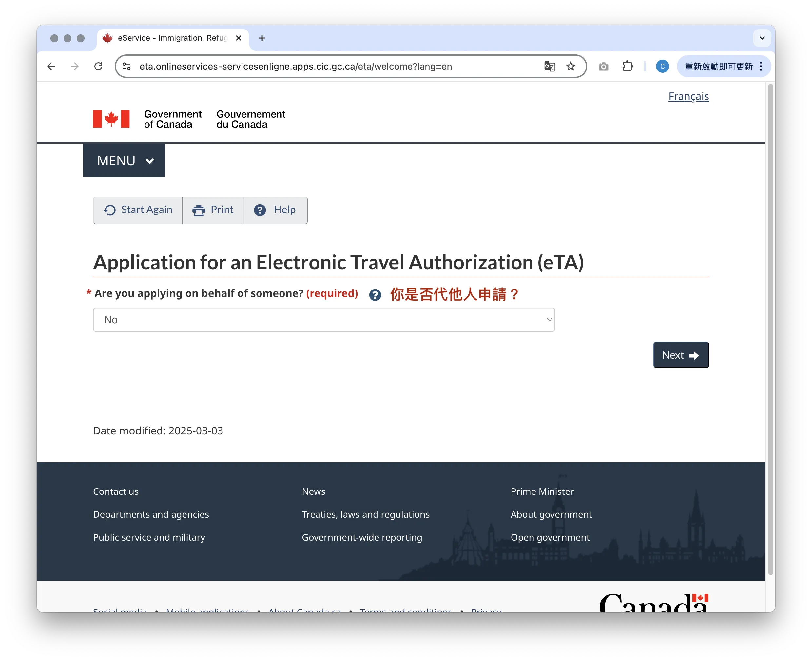Click the page vertical scrollbar

tap(770, 330)
